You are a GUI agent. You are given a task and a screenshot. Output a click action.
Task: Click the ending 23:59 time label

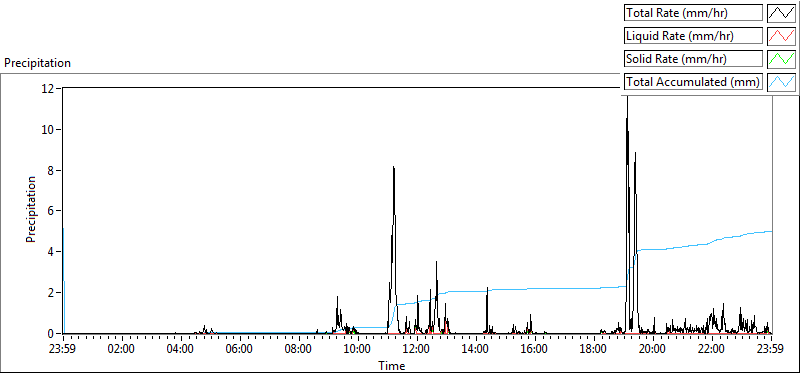[x=771, y=350]
